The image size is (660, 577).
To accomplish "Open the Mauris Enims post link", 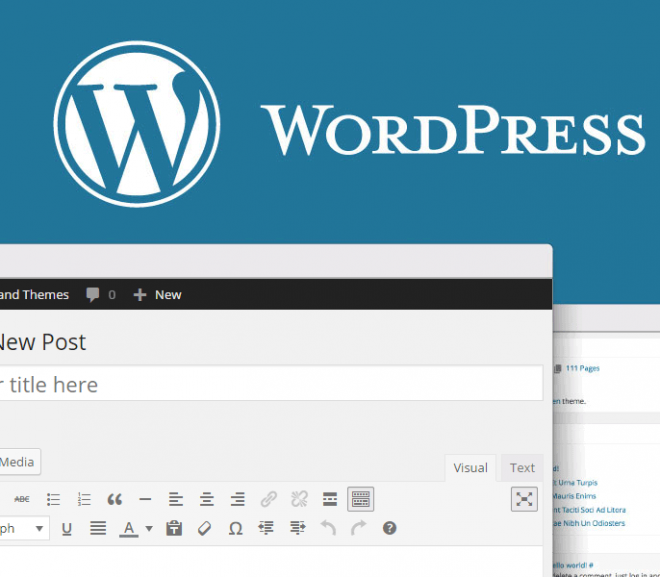I will [574, 496].
